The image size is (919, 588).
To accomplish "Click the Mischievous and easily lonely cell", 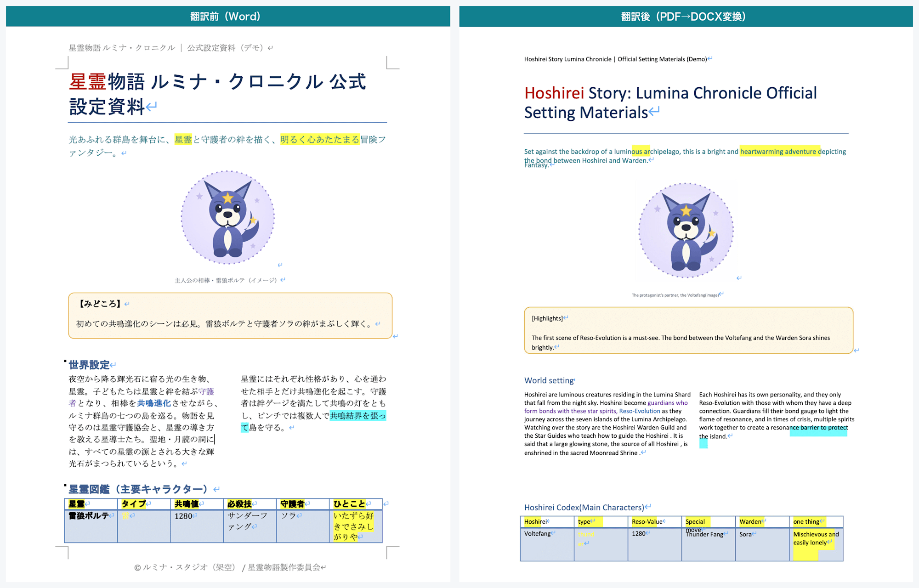I will point(816,544).
